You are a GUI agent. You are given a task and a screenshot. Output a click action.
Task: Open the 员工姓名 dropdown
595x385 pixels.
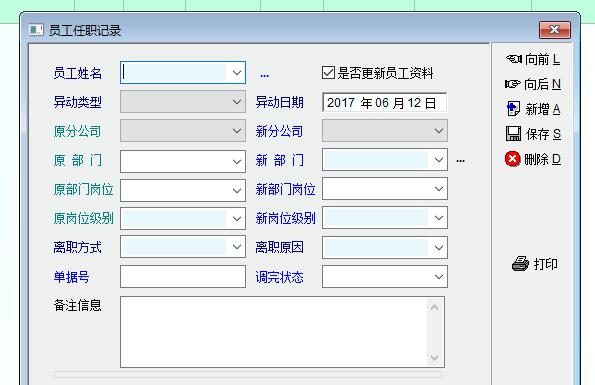click(x=237, y=72)
